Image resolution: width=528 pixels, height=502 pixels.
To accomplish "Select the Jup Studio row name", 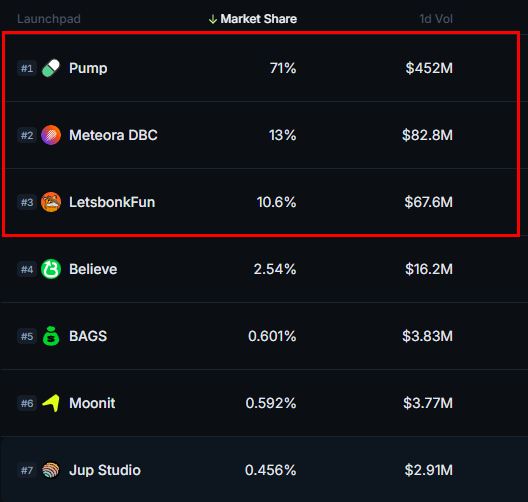I will 105,470.
